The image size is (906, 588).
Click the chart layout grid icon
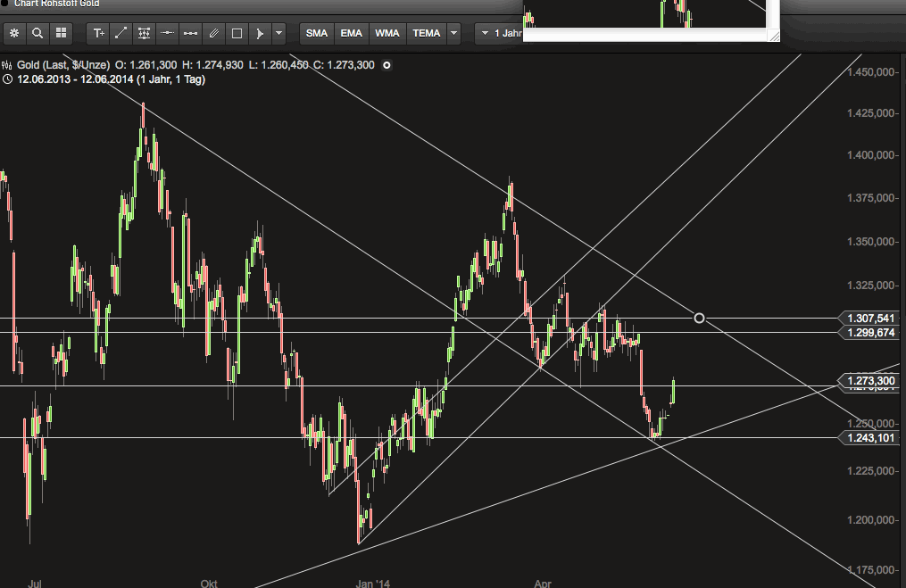[x=61, y=33]
